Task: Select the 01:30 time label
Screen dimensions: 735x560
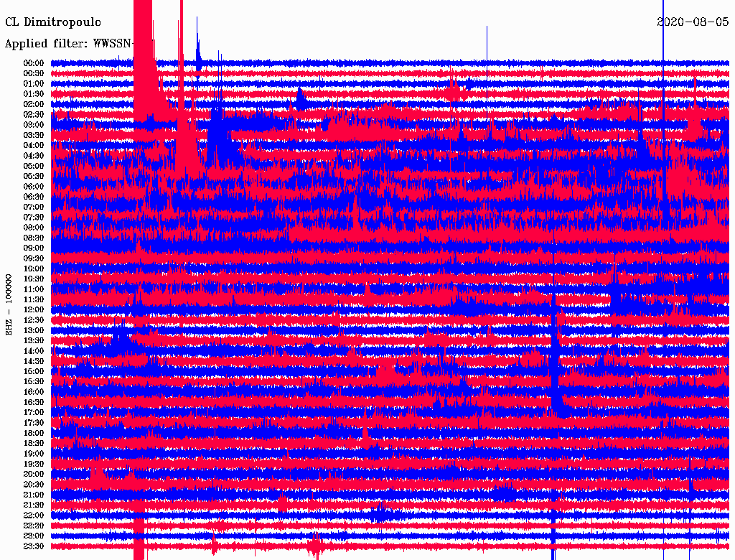Action: click(34, 94)
